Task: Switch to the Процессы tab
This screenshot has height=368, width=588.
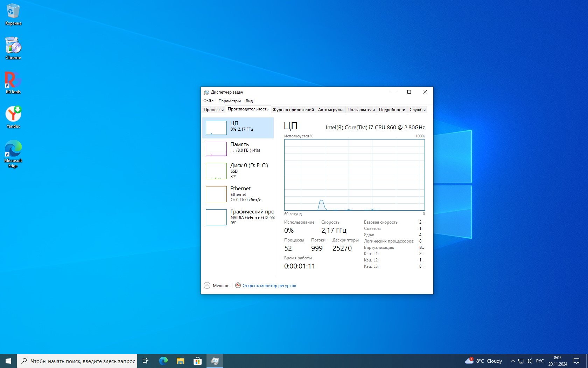Action: click(213, 110)
